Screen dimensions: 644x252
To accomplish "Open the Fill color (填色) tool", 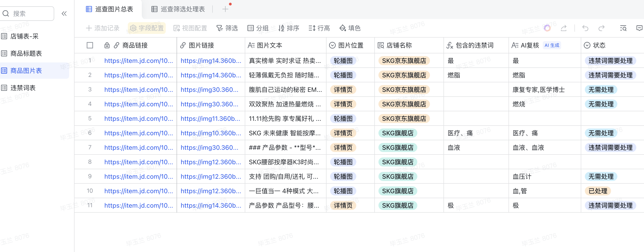I will pyautogui.click(x=350, y=28).
